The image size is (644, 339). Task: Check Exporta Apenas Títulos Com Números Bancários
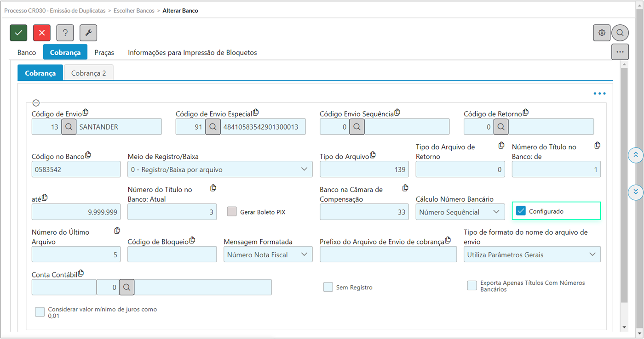tap(472, 286)
